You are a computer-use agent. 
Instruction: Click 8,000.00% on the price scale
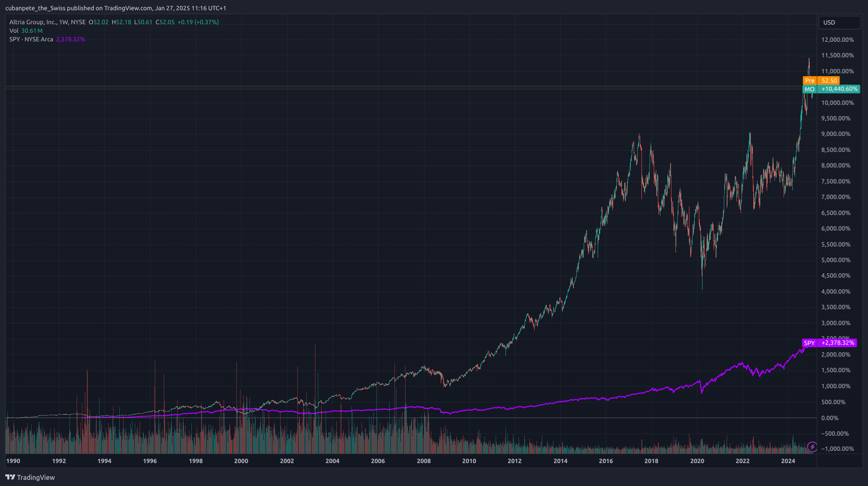click(x=836, y=165)
